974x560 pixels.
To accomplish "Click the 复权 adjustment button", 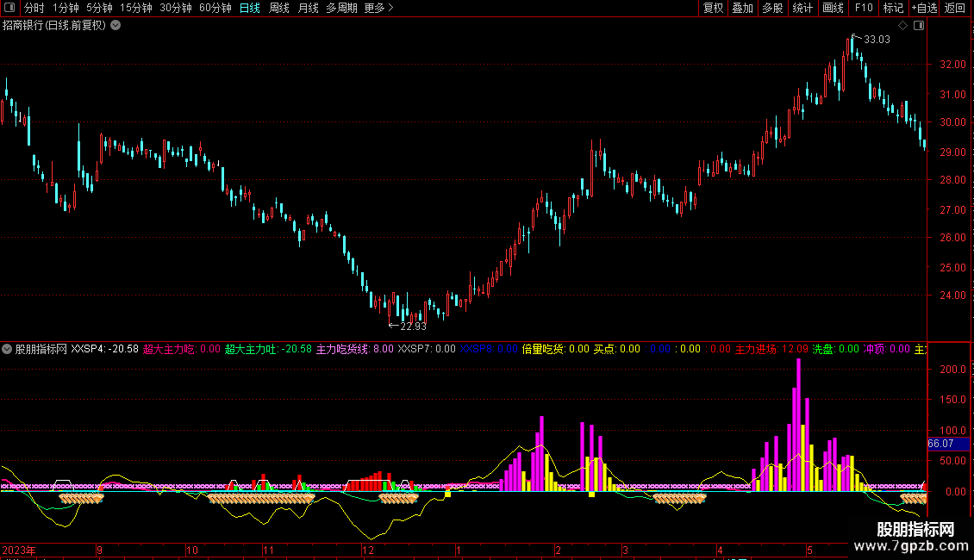I will pyautogui.click(x=713, y=9).
